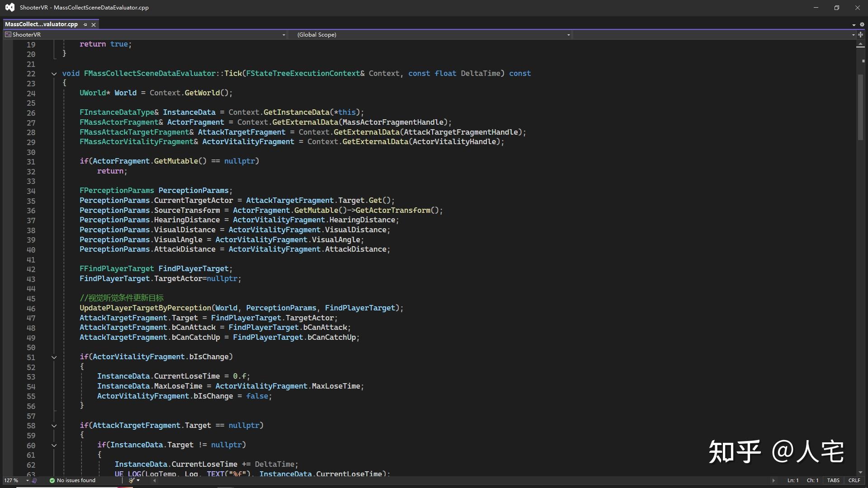Viewport: 868px width, 488px height.
Task: Open the 127 % zoom level dropdown
Action: pos(27,480)
